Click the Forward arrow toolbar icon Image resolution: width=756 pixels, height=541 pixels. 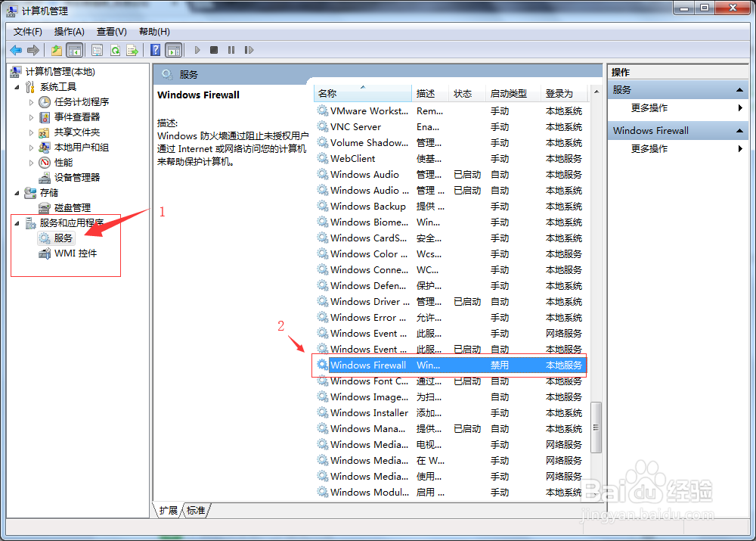coord(33,50)
